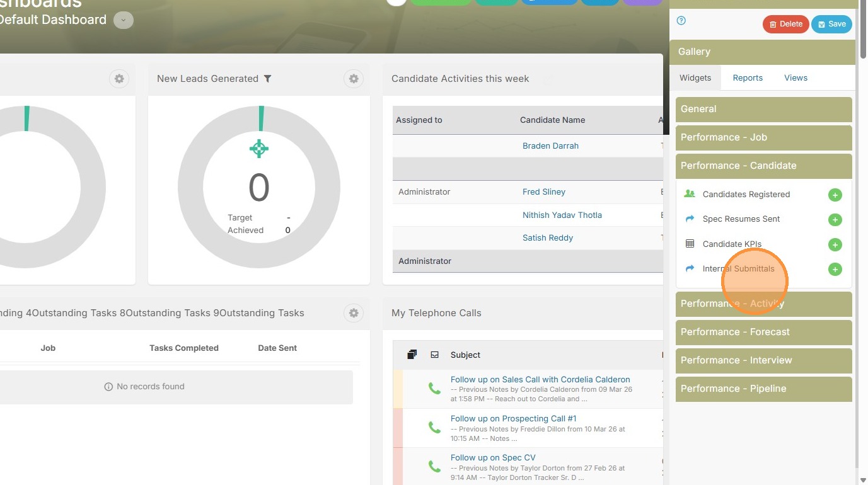
Task: Click the filter icon beside New Leads Generated
Action: click(267, 79)
